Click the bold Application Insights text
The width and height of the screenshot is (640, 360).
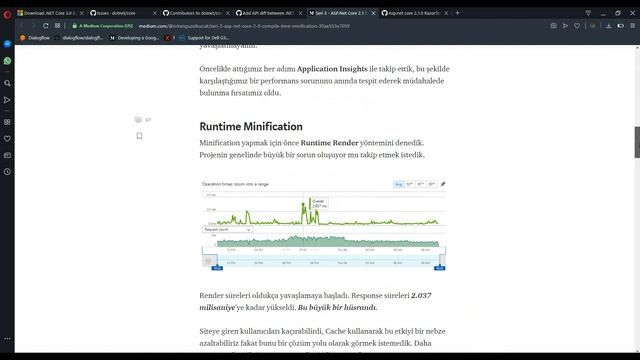332,69
